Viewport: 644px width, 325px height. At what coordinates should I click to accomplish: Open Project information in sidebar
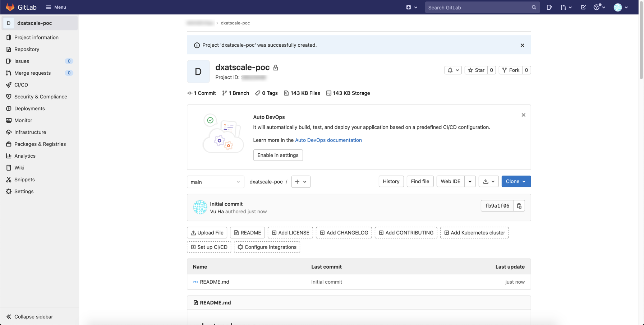(x=40, y=37)
